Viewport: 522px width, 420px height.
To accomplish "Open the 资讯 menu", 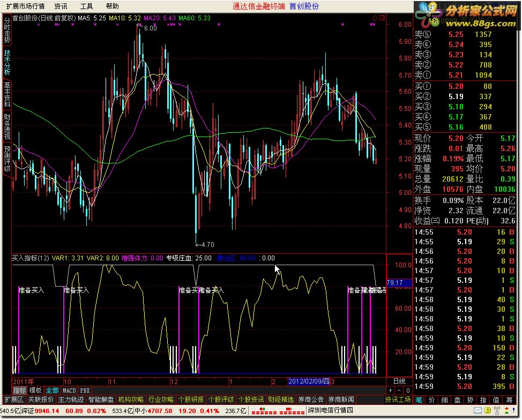I will [61, 6].
